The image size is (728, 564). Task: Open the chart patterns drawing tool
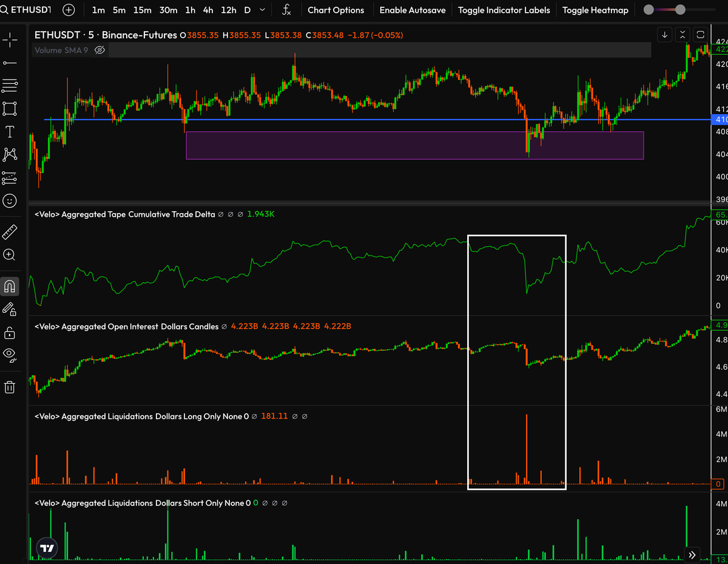[10, 155]
